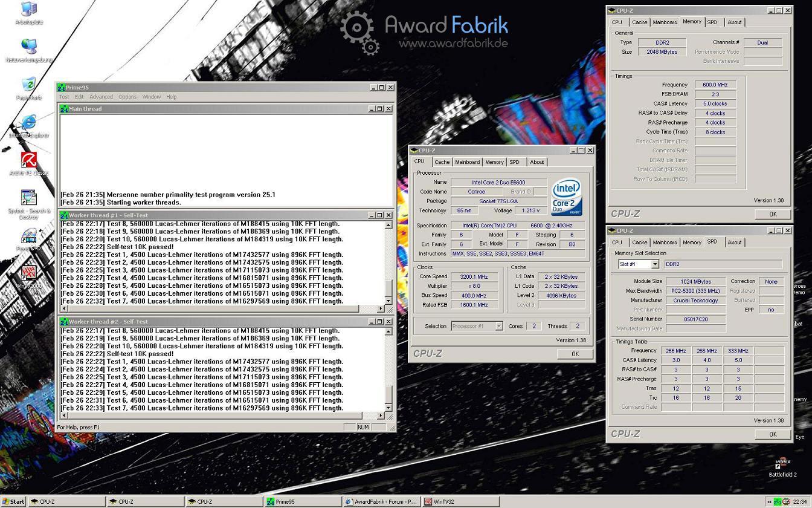Viewport: 812px width, 508px height.
Task: Open Memory tab in center CPU-Z window
Action: (494, 162)
